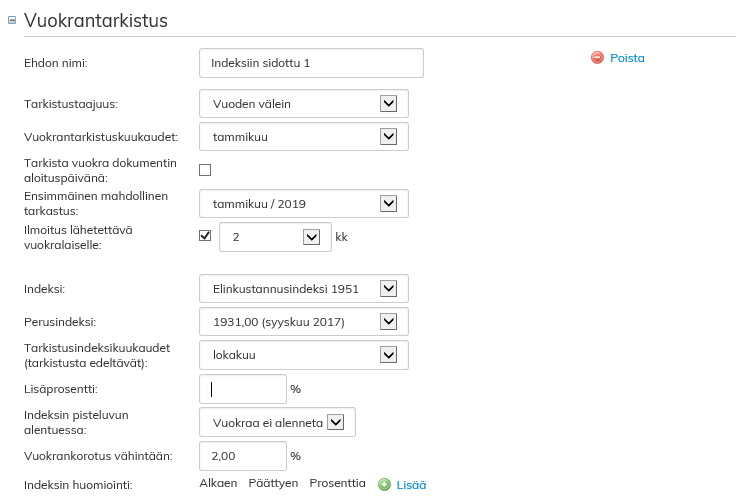Click the Prosenttia column header
The height and width of the screenshot is (501, 739).
pos(337,484)
